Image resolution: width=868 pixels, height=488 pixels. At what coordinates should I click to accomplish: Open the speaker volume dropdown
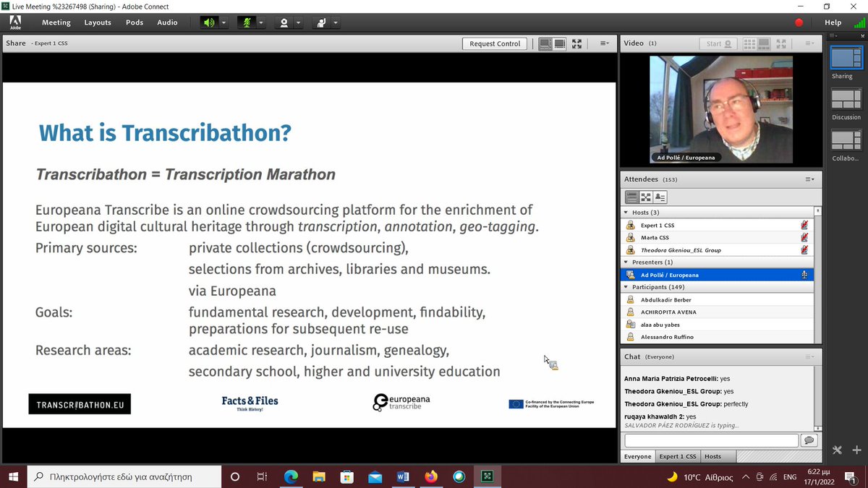tap(224, 22)
